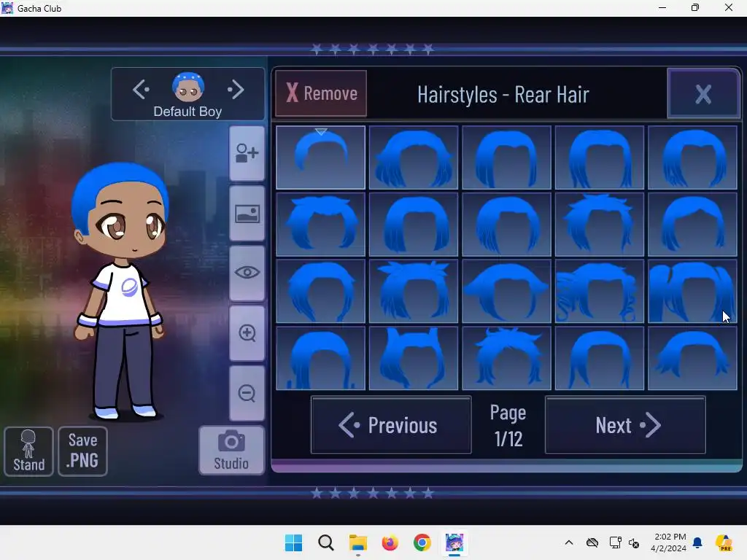Click the X Remove hairstyle button
The height and width of the screenshot is (560, 747).
tap(321, 93)
